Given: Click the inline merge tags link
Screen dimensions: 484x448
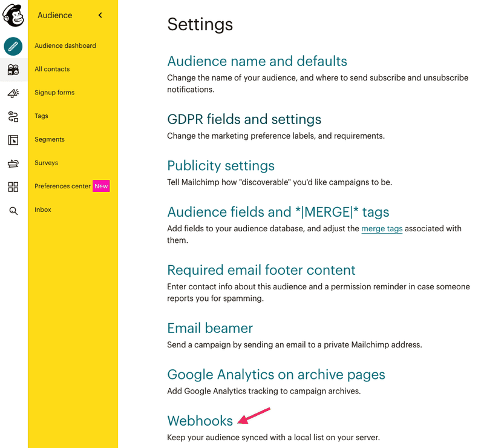Looking at the screenshot, I should (x=382, y=229).
